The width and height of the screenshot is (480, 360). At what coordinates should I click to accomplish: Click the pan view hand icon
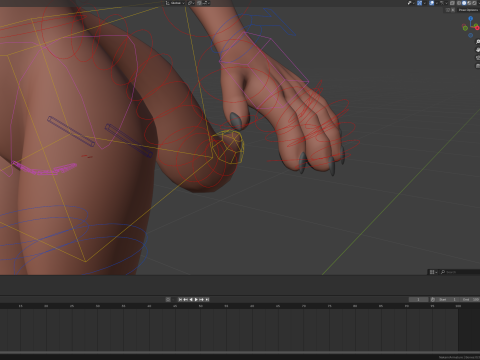pyautogui.click(x=478, y=50)
